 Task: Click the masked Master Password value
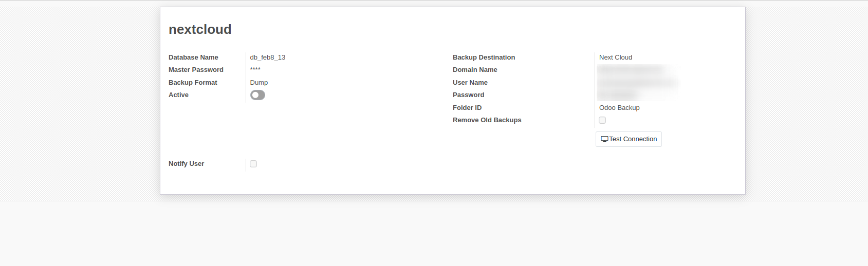point(255,70)
